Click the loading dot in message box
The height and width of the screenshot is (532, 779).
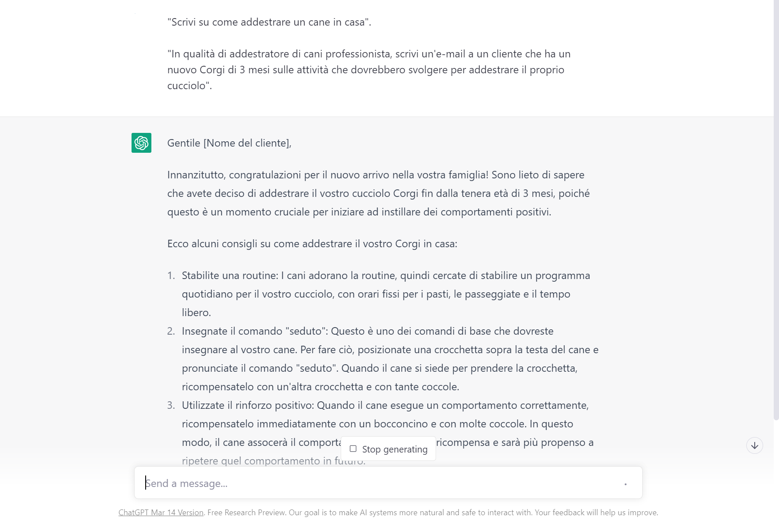coord(625,484)
